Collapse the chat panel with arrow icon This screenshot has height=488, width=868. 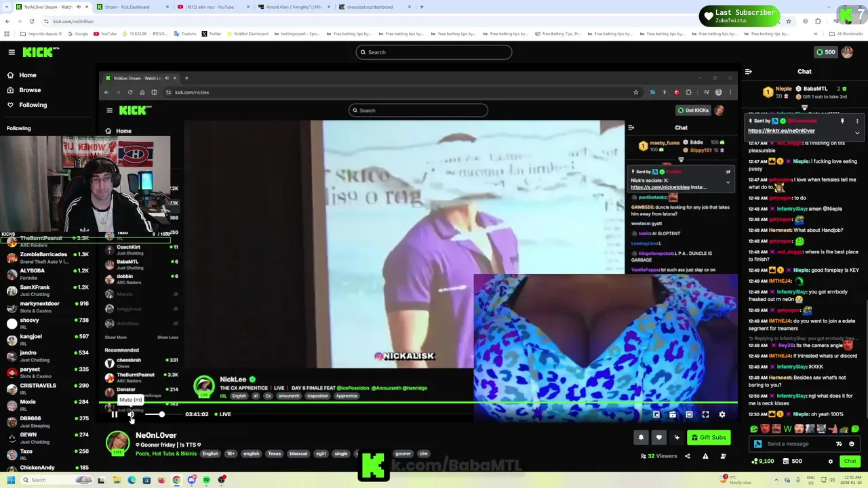[x=748, y=71]
